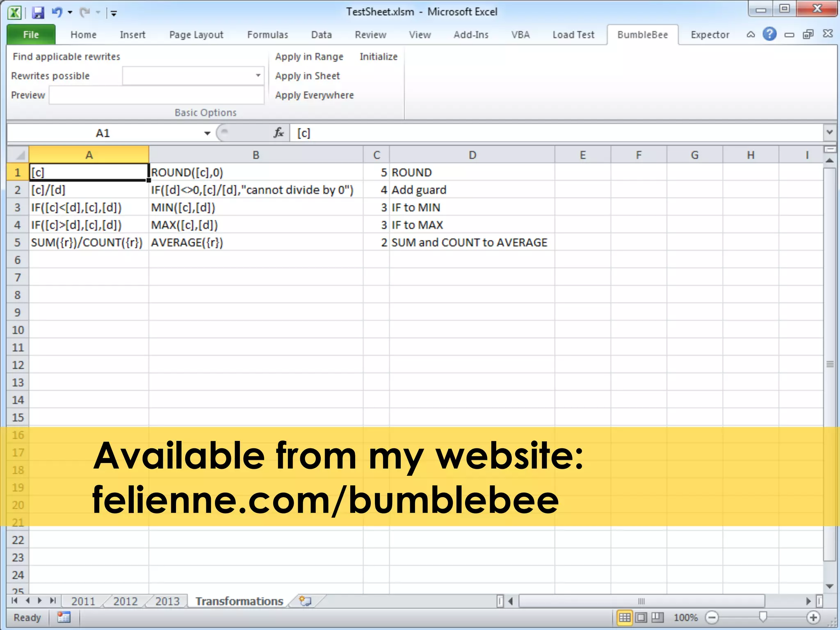Viewport: 840px width, 630px height.
Task: Click the Excel application icon
Action: 15,13
